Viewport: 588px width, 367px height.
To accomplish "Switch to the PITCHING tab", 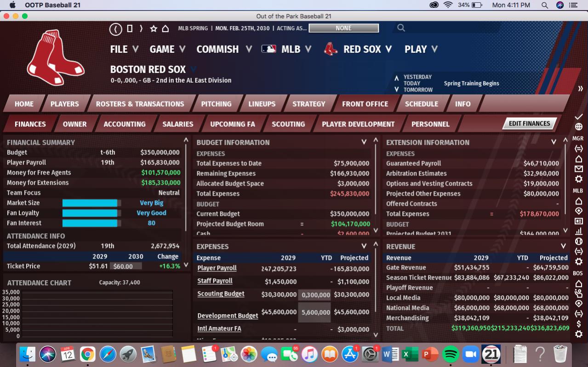I will [216, 104].
